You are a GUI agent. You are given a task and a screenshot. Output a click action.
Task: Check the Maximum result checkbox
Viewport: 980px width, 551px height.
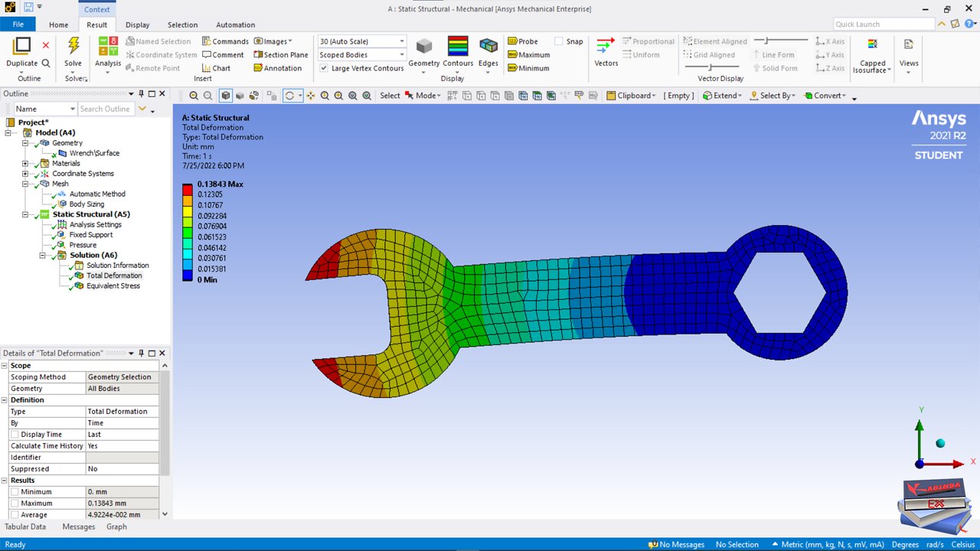click(x=15, y=504)
